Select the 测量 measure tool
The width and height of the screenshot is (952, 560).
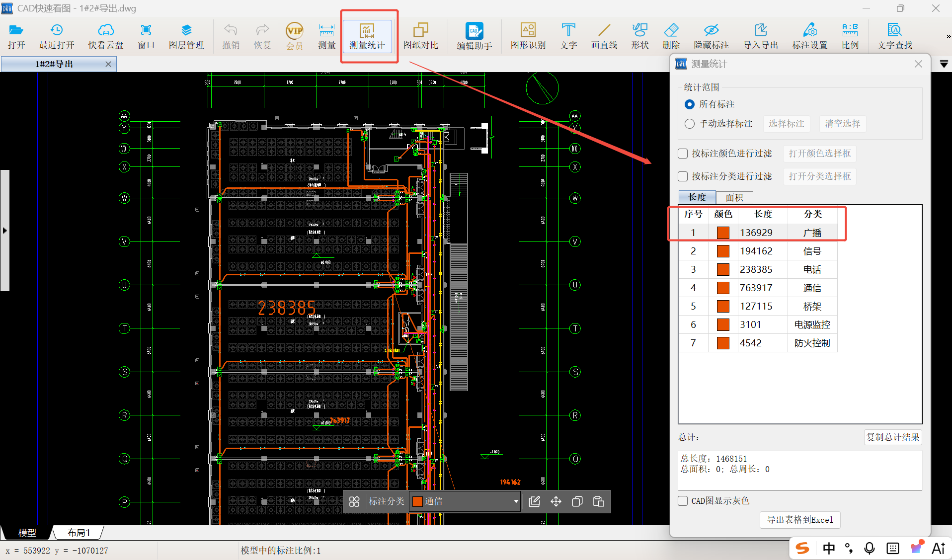click(x=326, y=36)
